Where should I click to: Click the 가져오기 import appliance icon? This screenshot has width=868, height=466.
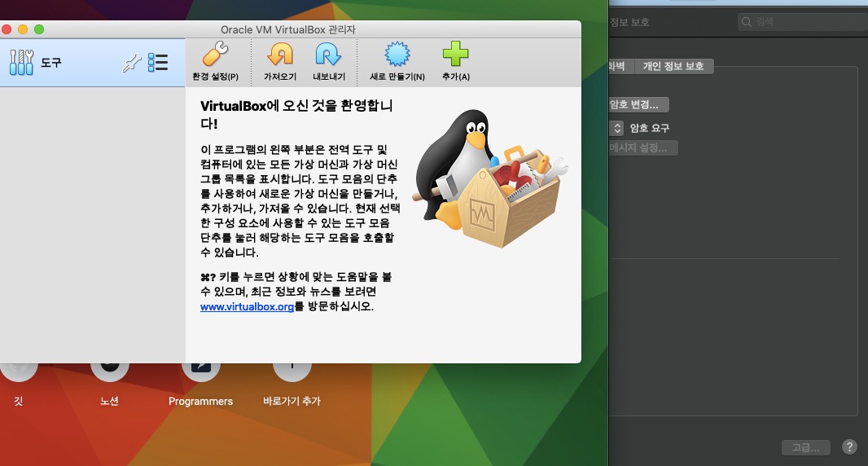click(280, 61)
